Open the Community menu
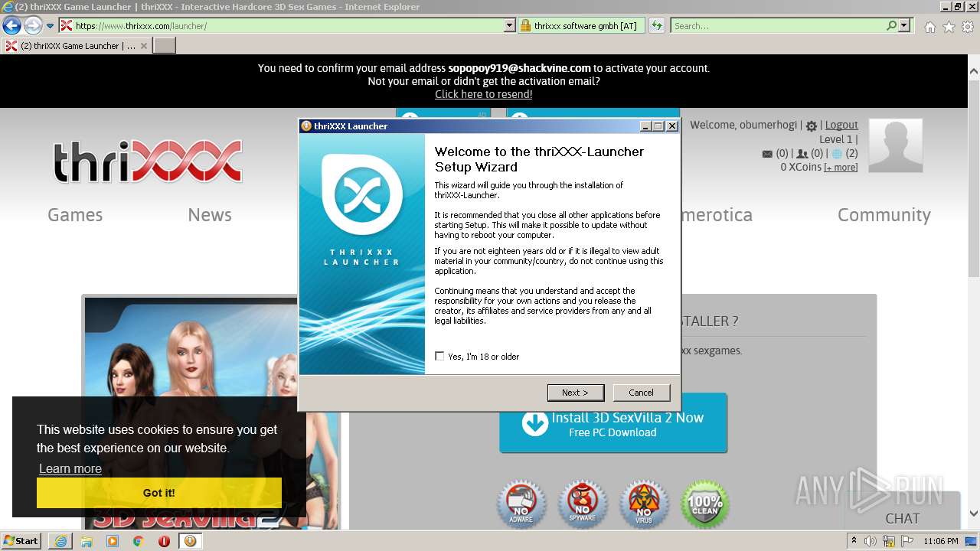Viewport: 980px width, 551px height. [884, 215]
